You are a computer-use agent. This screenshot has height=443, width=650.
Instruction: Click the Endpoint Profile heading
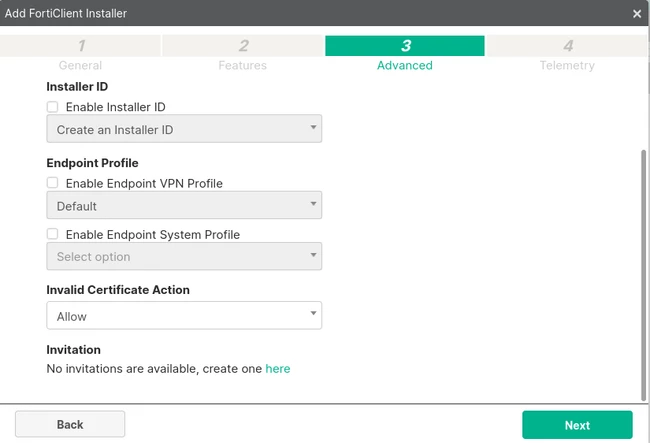pyautogui.click(x=92, y=163)
